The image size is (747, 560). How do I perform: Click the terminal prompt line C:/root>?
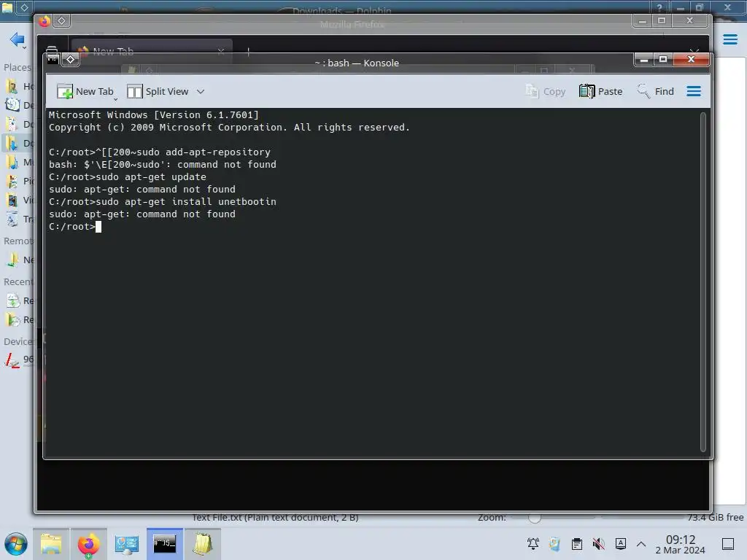[75, 227]
